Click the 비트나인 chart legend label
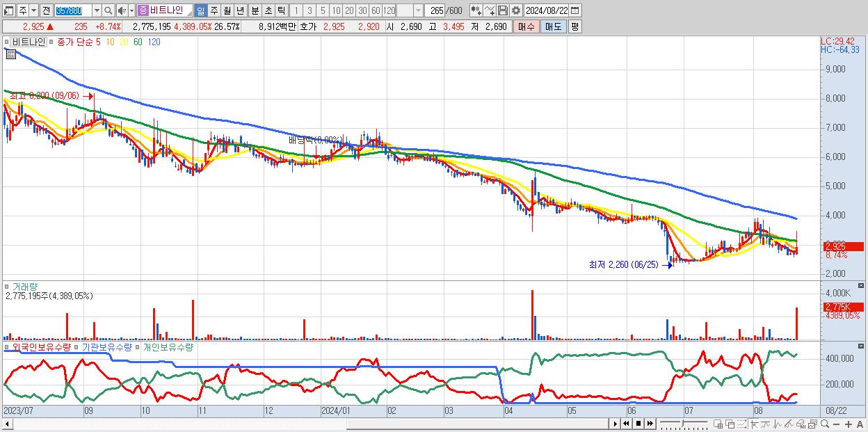 (x=29, y=42)
